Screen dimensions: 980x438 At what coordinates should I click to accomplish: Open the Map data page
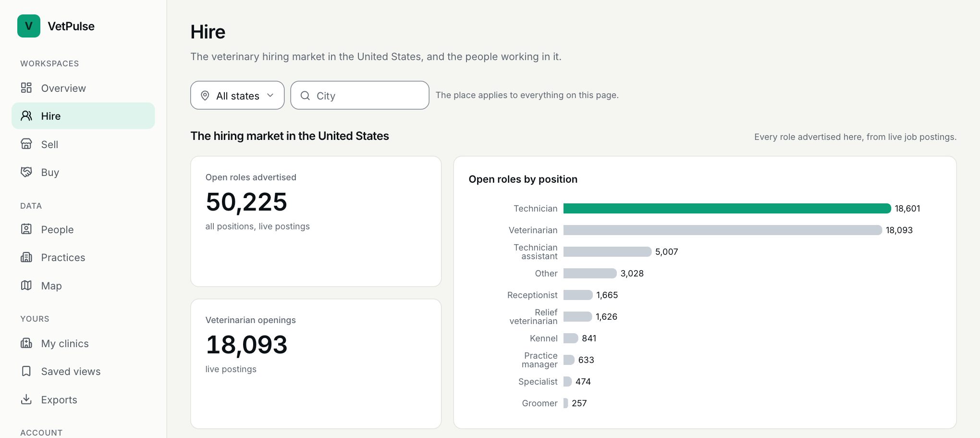(83, 286)
